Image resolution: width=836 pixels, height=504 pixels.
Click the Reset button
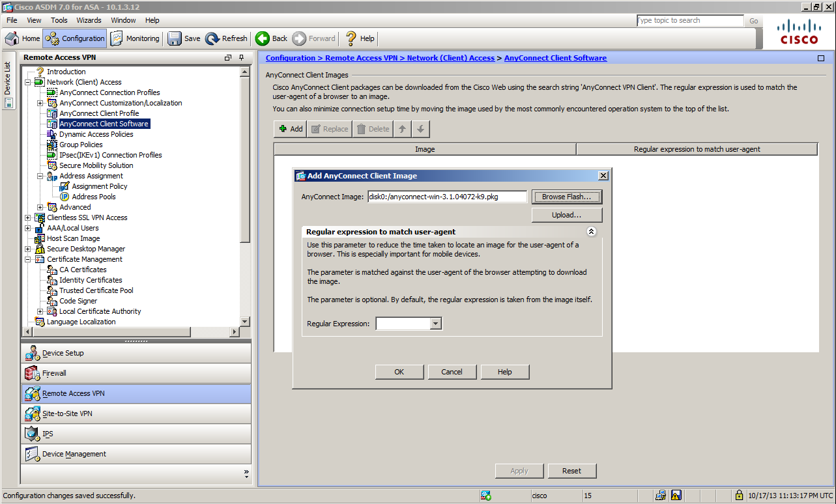(x=572, y=471)
